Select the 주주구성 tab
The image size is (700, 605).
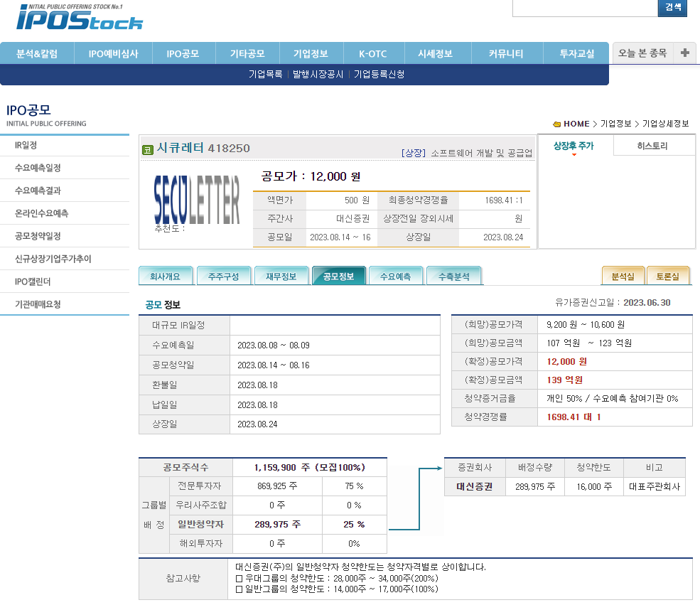pyautogui.click(x=223, y=276)
